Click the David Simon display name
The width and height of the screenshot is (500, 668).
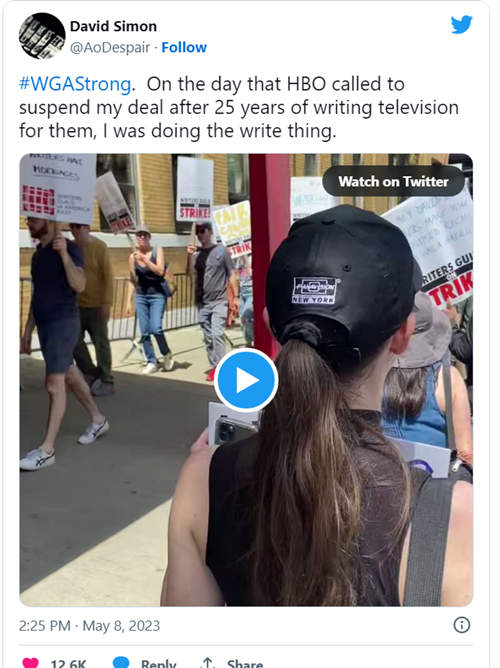[113, 26]
